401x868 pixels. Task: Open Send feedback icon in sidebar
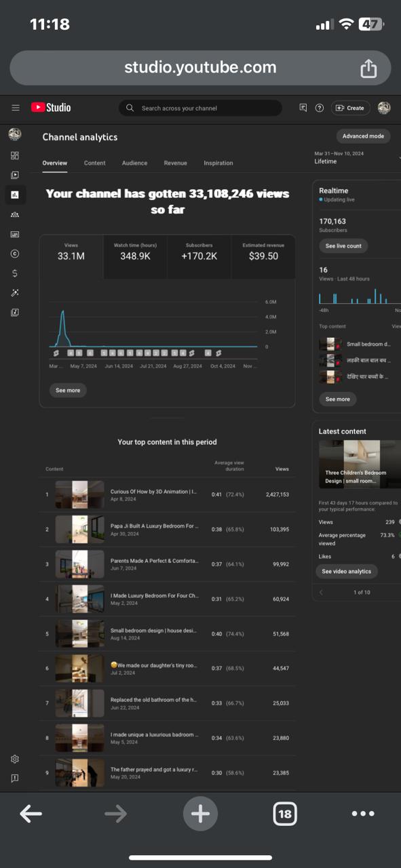[15, 778]
